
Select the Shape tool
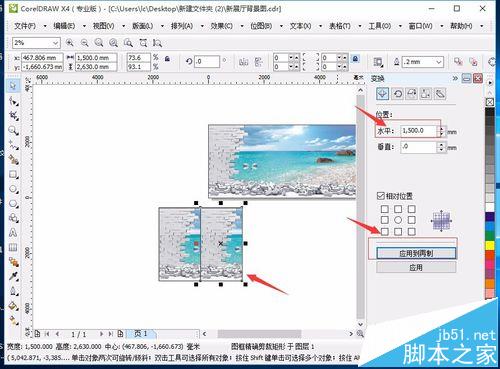[x=13, y=101]
